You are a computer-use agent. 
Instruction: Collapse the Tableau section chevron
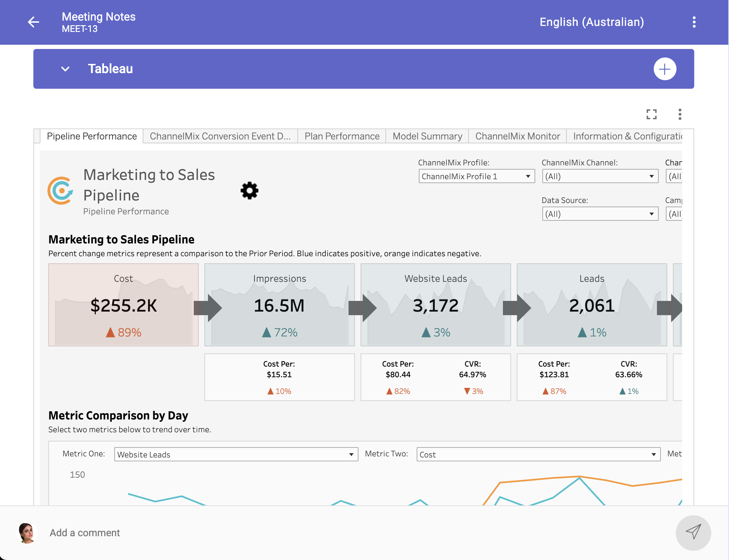tap(65, 69)
